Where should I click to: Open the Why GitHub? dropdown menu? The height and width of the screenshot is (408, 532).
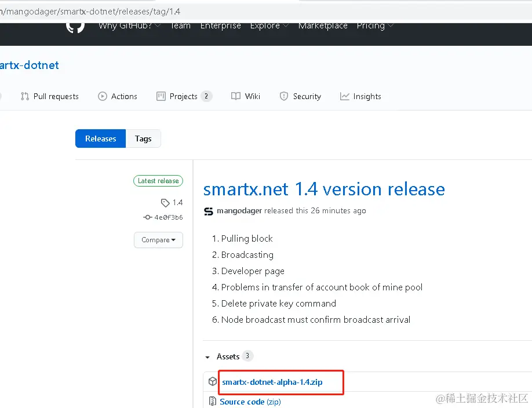[130, 26]
